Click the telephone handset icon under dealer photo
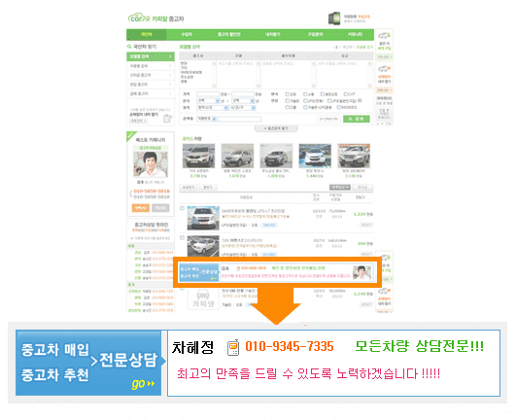Screen dimensions: 516x420 (131, 193)
